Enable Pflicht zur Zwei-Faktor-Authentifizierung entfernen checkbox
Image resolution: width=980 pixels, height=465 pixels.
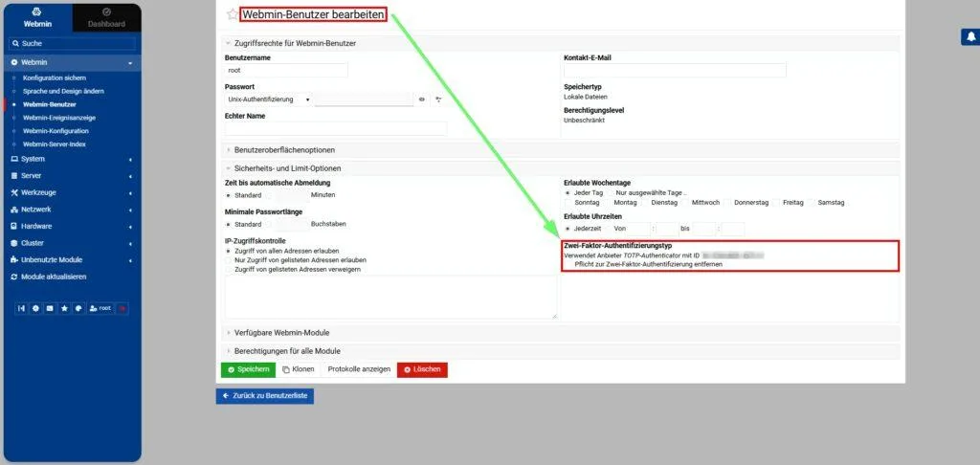[569, 264]
